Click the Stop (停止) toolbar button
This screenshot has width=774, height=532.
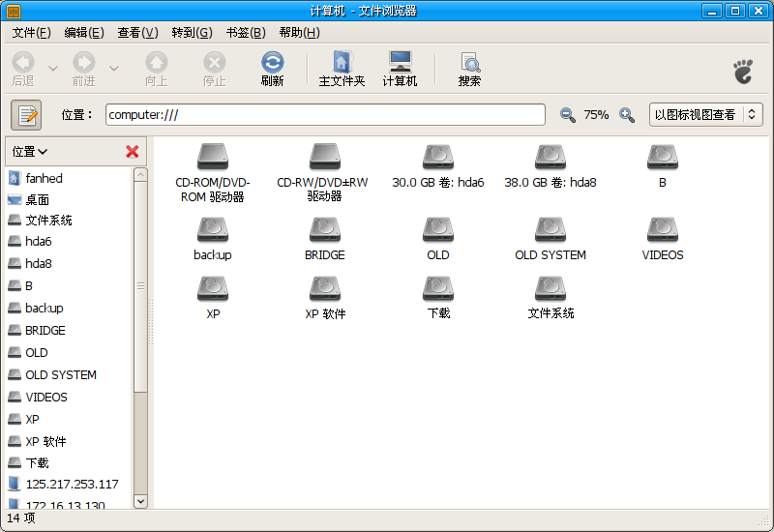[x=215, y=69]
